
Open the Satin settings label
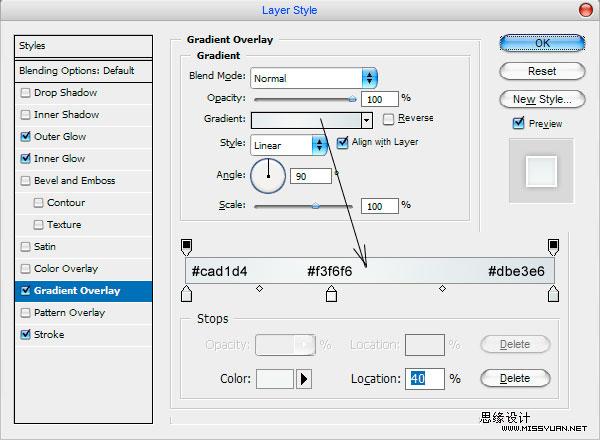point(45,247)
